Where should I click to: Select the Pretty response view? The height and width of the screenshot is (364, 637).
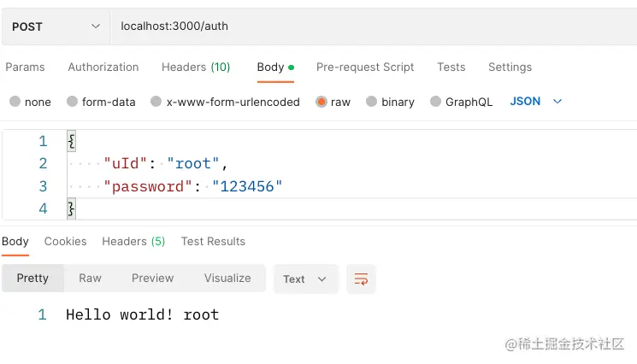pos(32,279)
